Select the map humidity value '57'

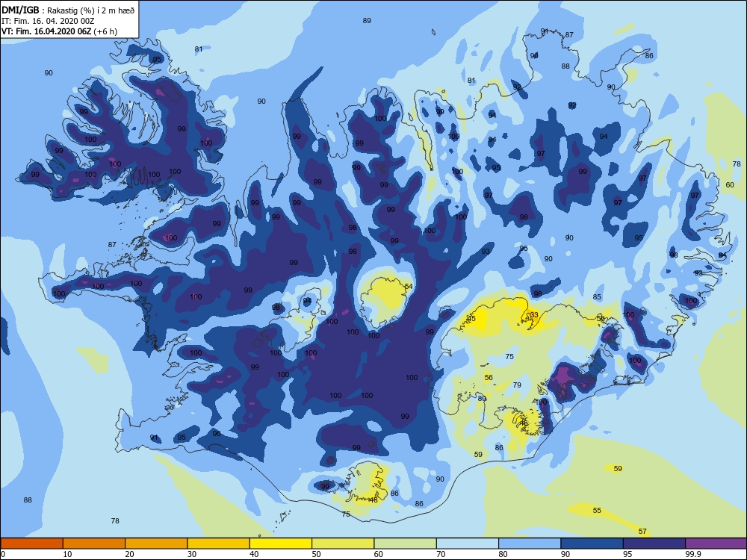642,532
